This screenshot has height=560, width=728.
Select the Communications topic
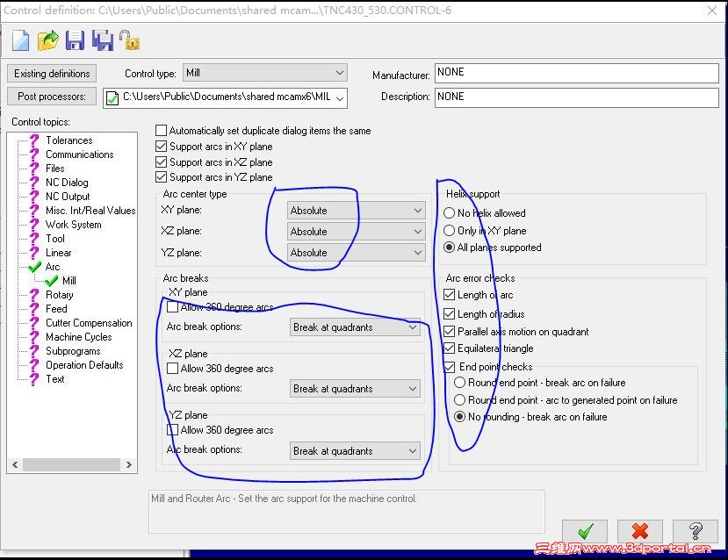(x=79, y=154)
